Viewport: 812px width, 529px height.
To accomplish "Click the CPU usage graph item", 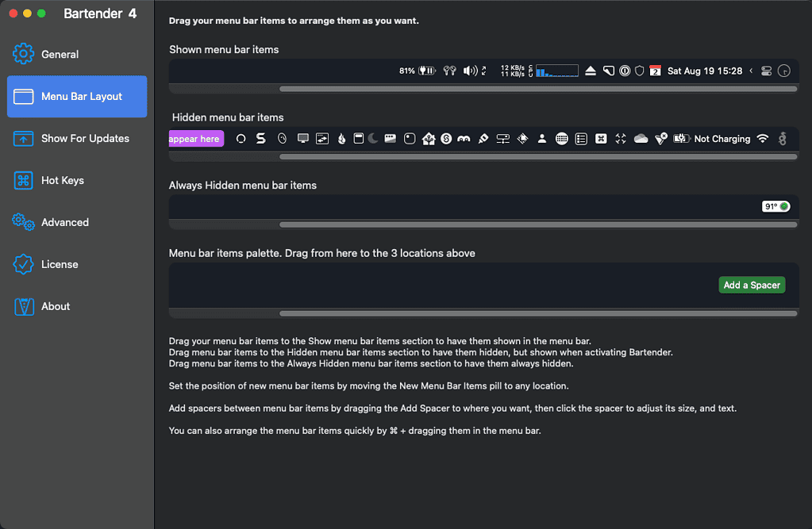I will click(553, 71).
